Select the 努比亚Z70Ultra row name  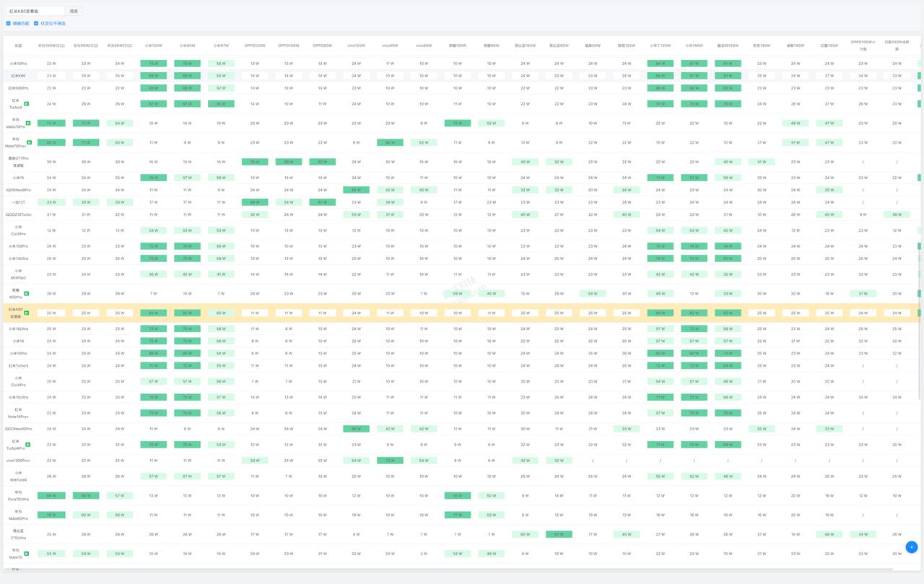click(x=18, y=534)
